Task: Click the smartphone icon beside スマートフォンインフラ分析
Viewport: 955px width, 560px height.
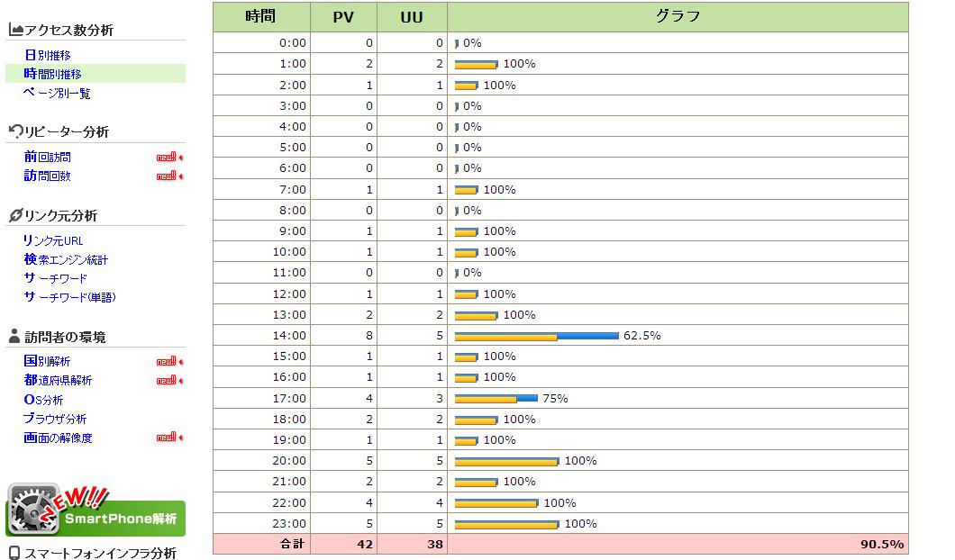Action: click(x=14, y=553)
